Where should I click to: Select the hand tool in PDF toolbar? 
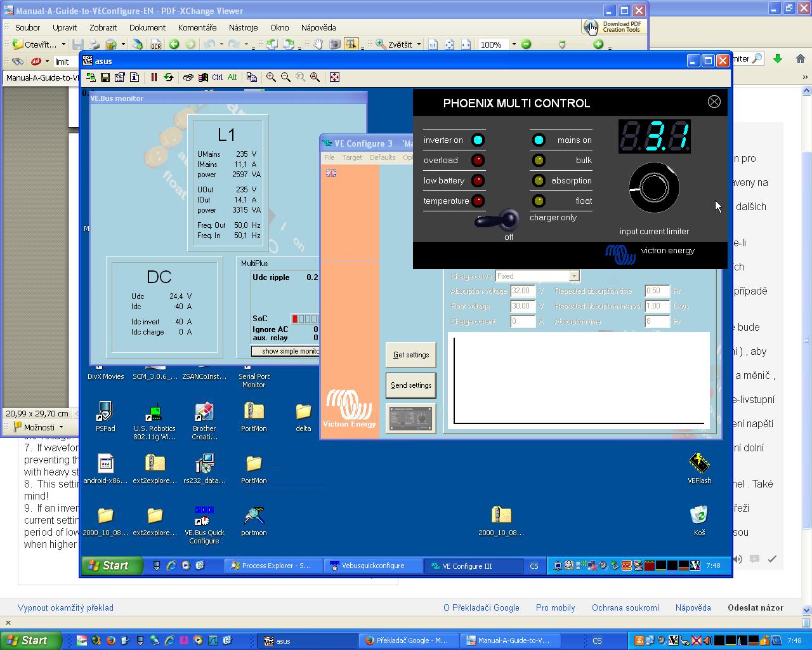pyautogui.click(x=318, y=44)
